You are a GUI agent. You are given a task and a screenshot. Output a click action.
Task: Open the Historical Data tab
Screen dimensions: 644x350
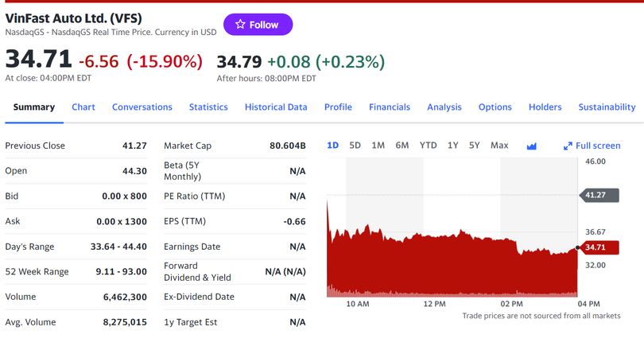(276, 107)
